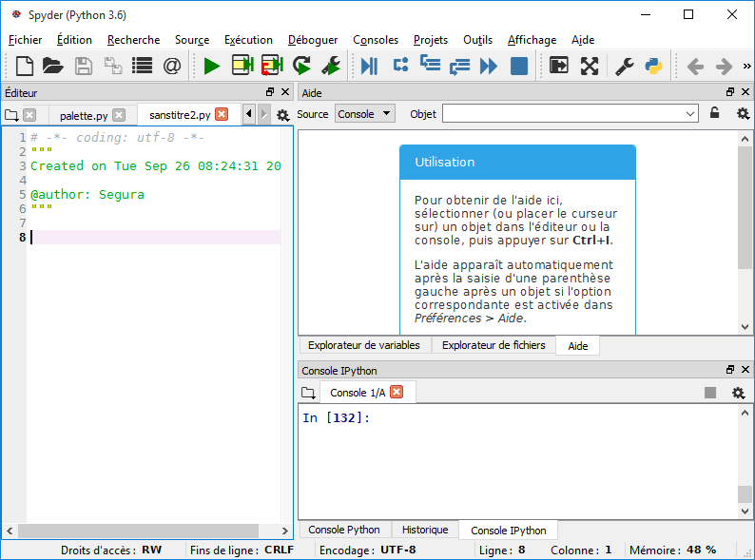Viewport: 755px width, 560px height.
Task: Open the Python path manager icon
Action: [x=653, y=66]
